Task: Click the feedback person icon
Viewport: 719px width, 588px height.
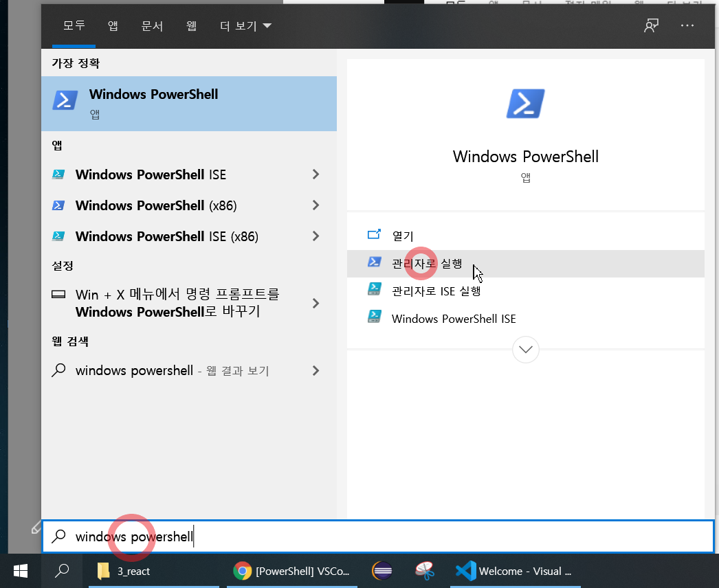Action: coord(651,25)
